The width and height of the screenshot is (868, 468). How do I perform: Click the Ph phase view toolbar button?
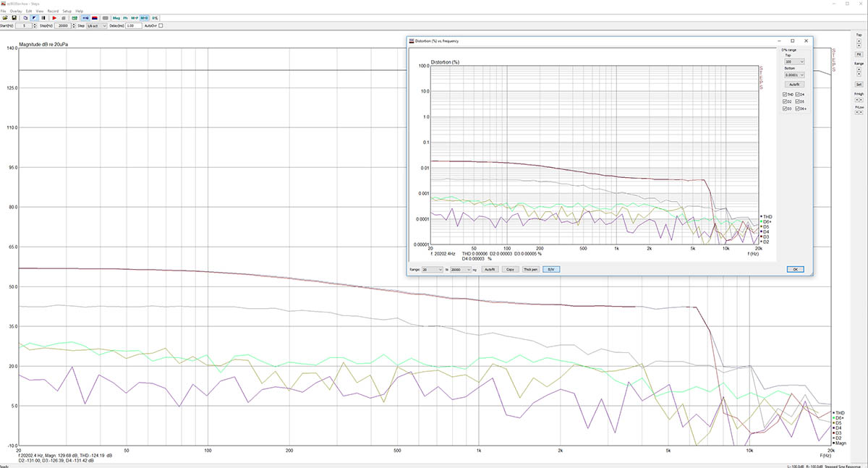pos(125,18)
